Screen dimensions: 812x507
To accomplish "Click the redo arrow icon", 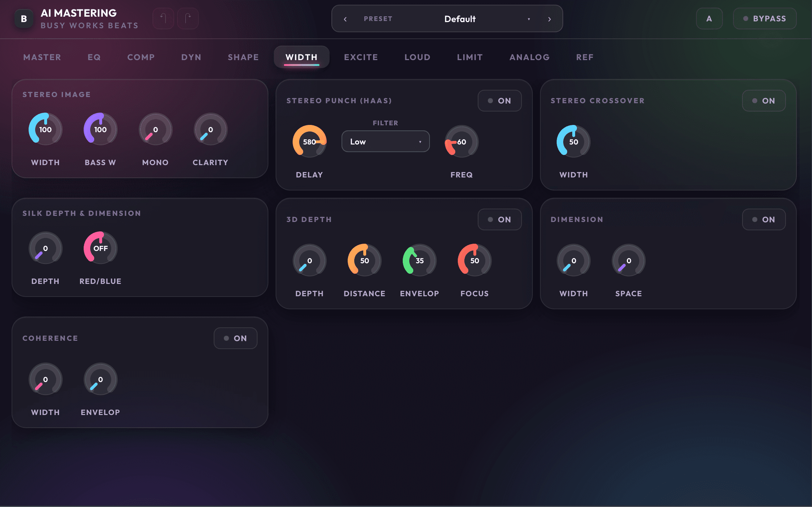I will click(188, 18).
